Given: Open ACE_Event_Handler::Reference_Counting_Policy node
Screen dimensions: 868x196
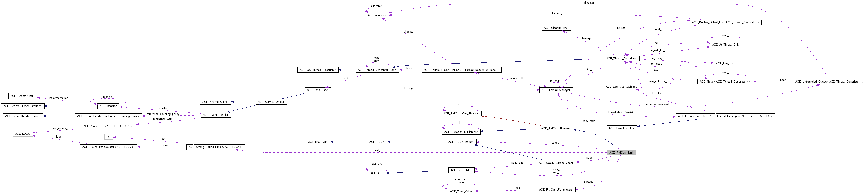Looking at the screenshot, I should (108, 116).
